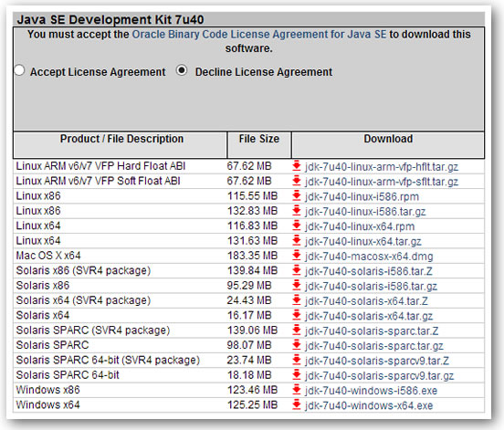Download jdk-7u40-linux-arm-vfp-hflt.tar.gz file link

click(382, 167)
